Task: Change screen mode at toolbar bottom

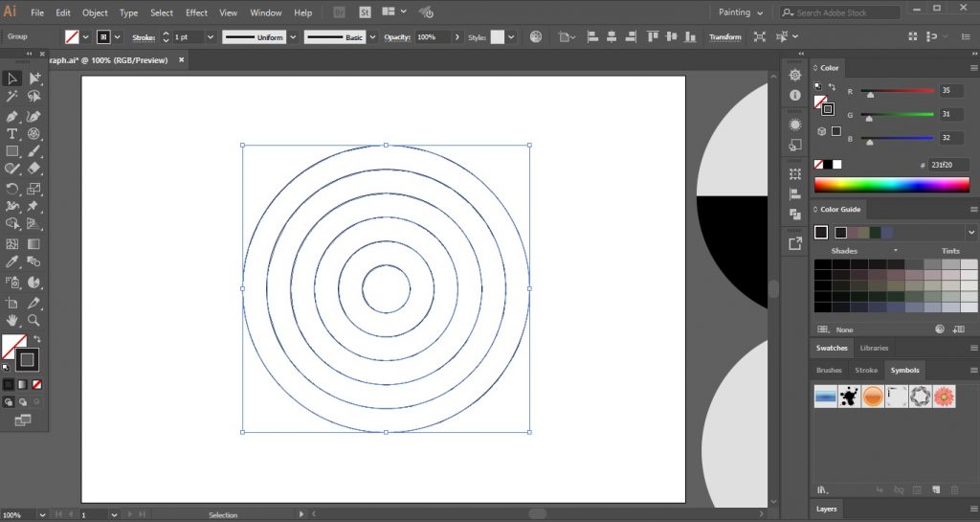Action: (23, 420)
